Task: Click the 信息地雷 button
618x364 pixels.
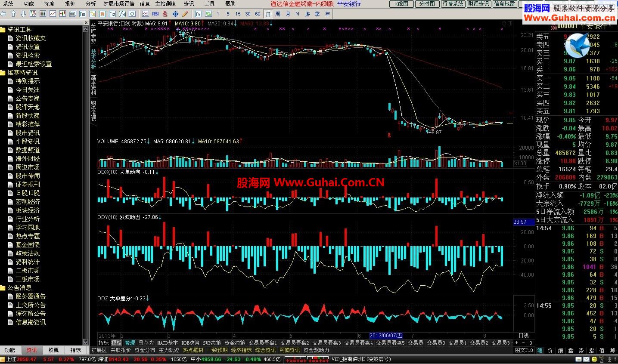Action: point(504,4)
